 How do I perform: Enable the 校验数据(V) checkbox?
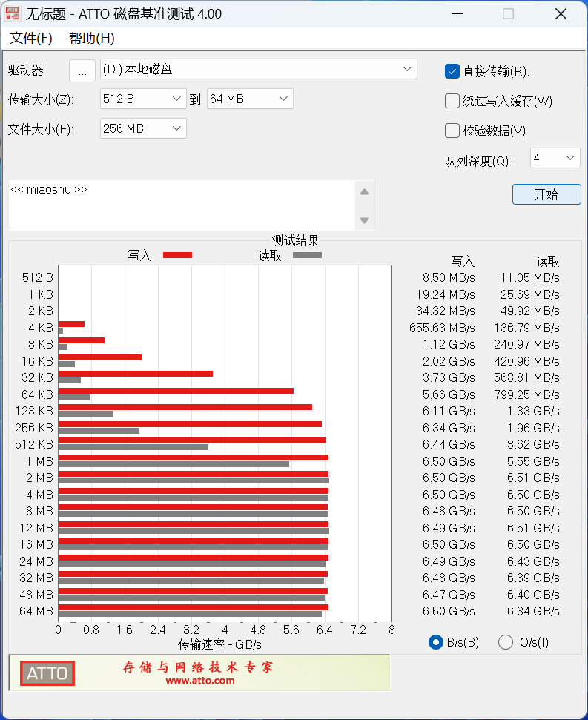click(x=452, y=131)
